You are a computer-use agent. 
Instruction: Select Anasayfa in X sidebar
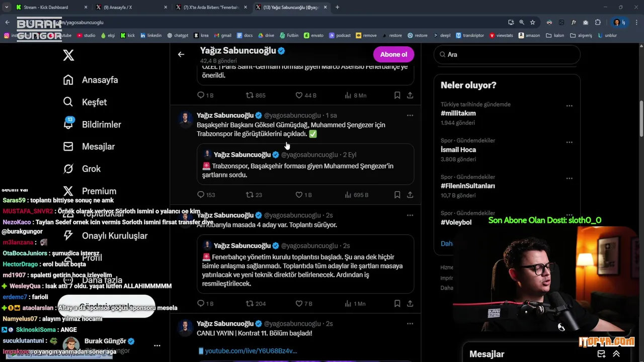point(91,80)
